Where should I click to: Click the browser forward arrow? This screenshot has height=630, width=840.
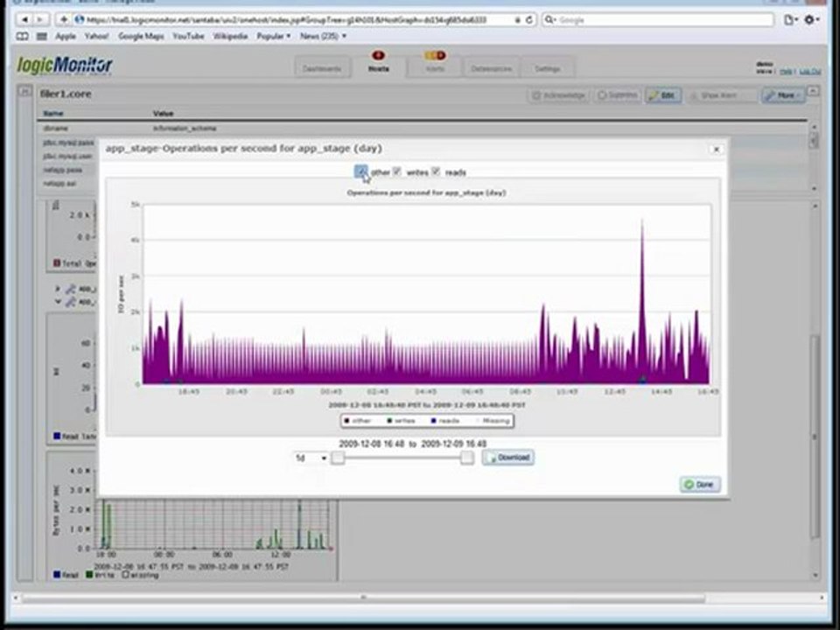tap(41, 20)
